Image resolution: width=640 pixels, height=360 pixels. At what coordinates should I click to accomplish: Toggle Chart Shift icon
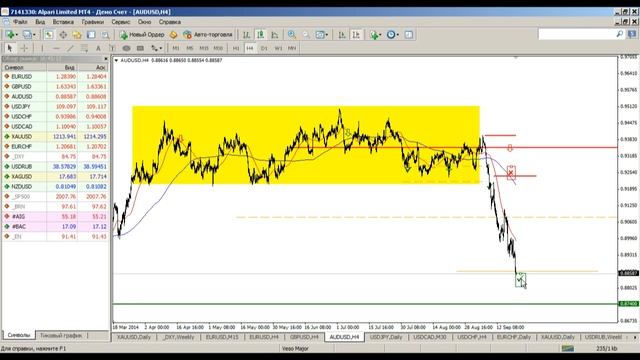pos(356,35)
